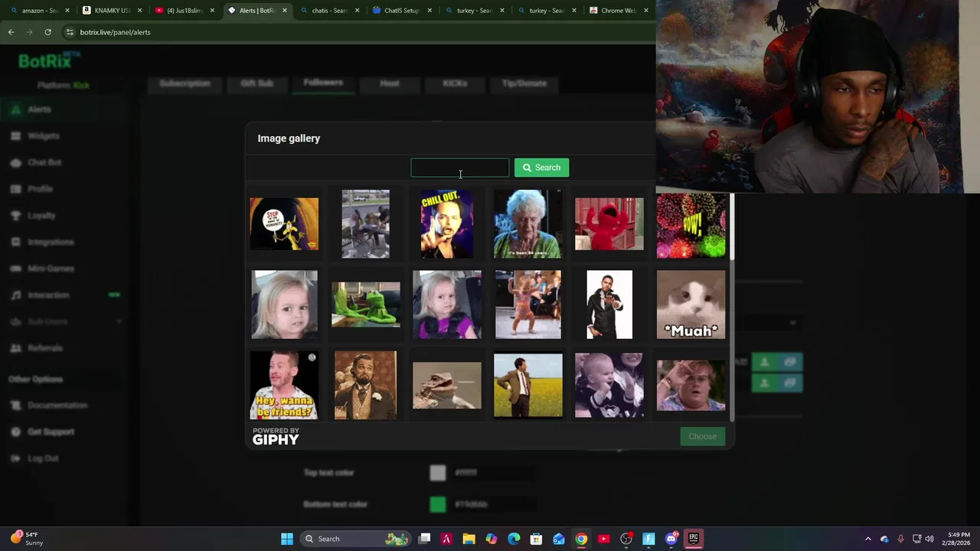Viewport: 980px width, 551px height.
Task: Open the Followers alerts tab
Action: point(323,83)
